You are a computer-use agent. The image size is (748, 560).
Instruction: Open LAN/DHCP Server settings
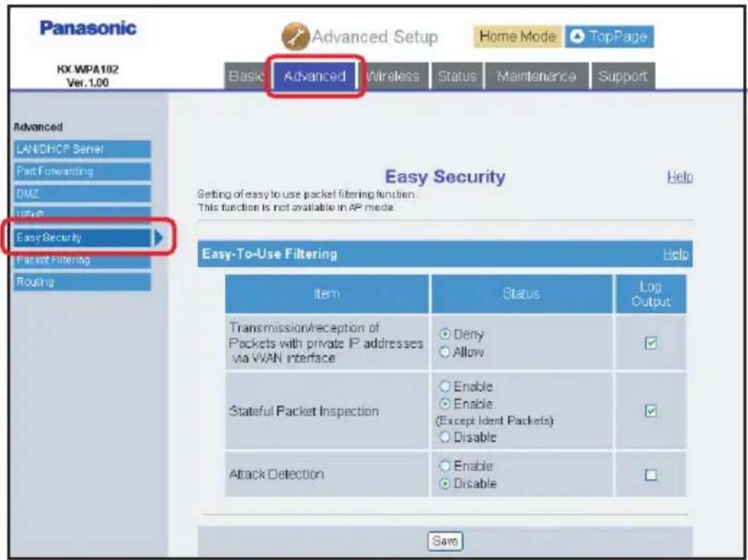pos(82,149)
